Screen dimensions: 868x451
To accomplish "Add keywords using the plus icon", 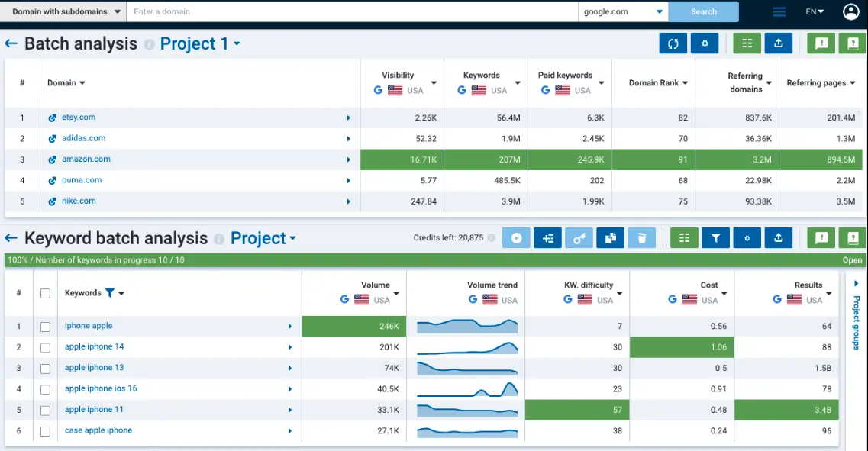I will tap(547, 237).
